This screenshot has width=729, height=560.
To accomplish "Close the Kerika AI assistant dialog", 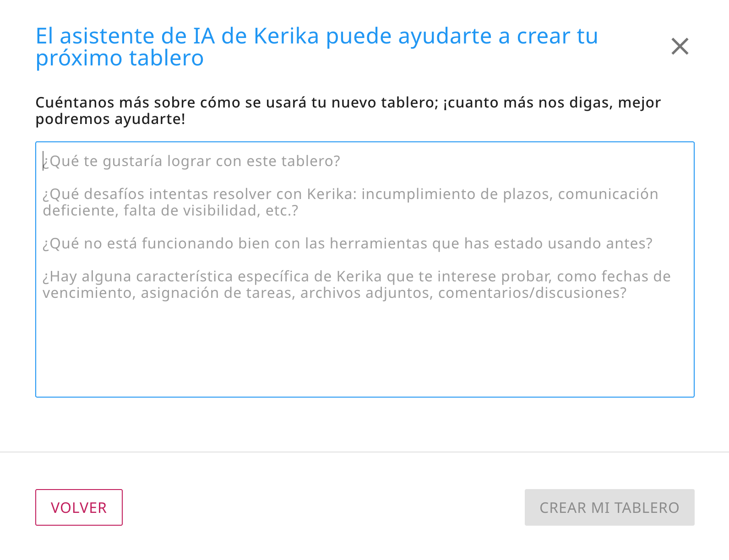I will [x=680, y=46].
